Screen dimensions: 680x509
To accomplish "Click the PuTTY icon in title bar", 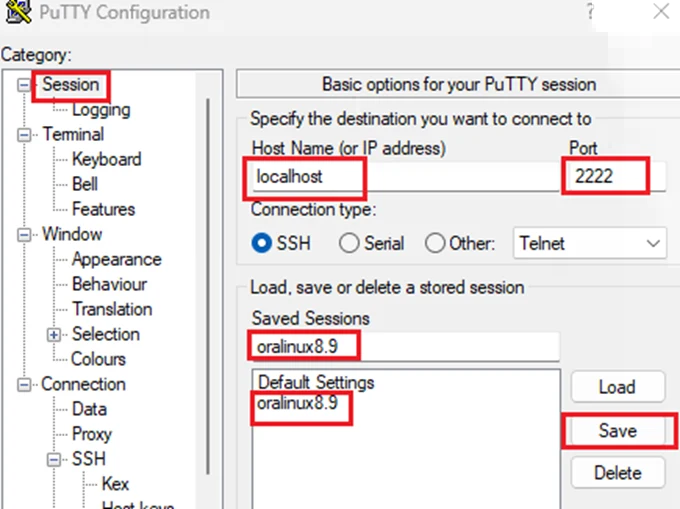I will coord(18,12).
